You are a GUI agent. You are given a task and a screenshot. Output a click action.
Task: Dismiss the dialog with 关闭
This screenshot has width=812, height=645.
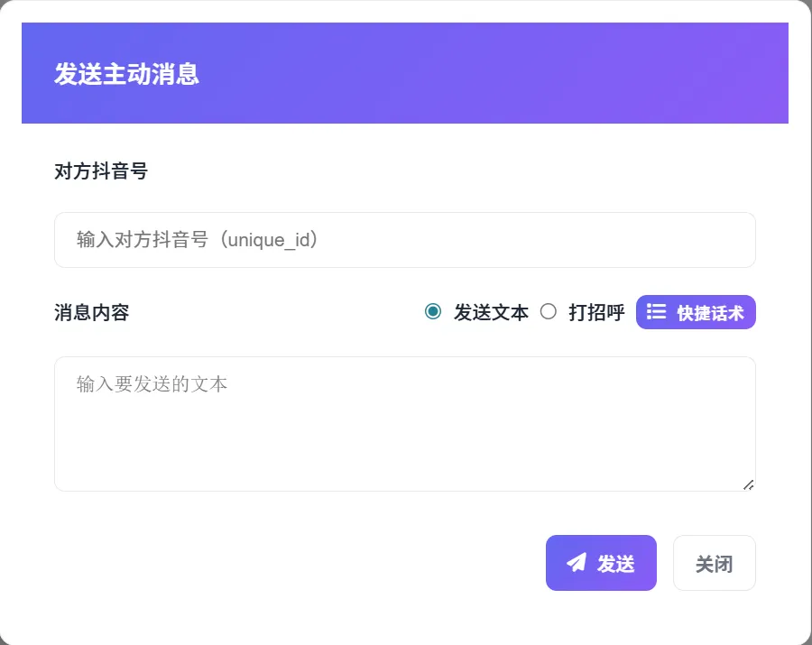pyautogui.click(x=714, y=562)
